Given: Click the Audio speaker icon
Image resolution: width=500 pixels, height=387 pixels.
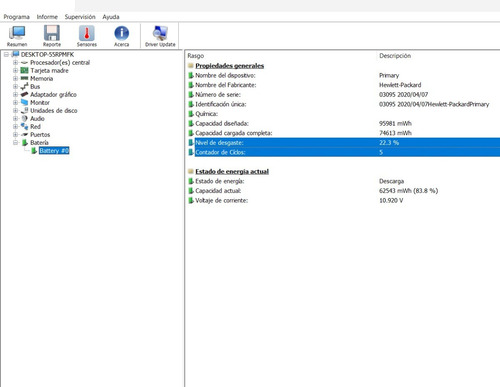Looking at the screenshot, I should 24,118.
